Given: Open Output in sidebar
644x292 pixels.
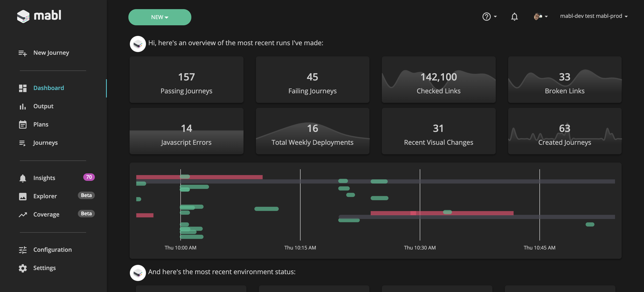Looking at the screenshot, I should coord(43,106).
